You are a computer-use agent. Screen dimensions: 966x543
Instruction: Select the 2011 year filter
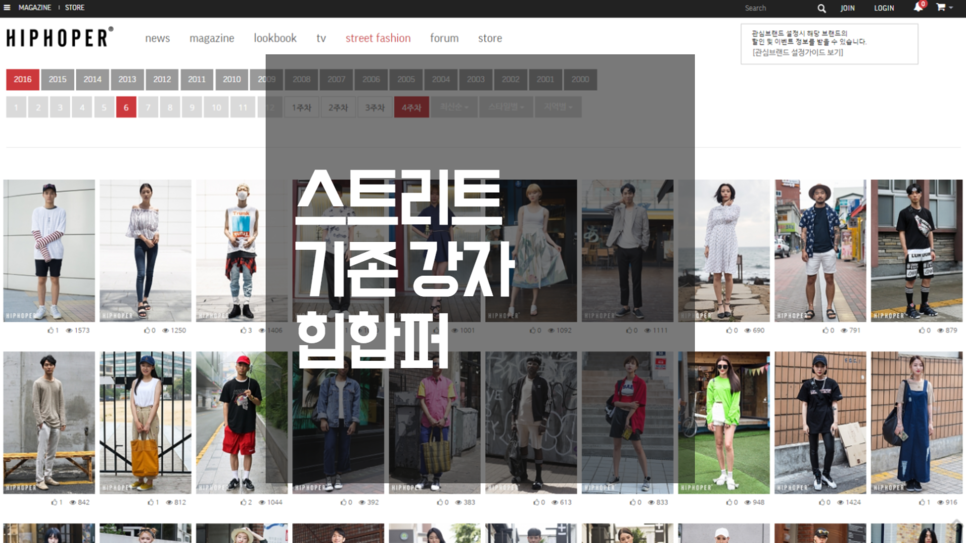(197, 80)
